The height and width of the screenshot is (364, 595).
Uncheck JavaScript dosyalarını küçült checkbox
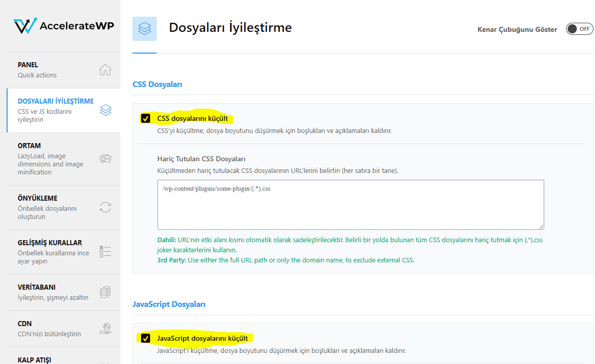146,338
